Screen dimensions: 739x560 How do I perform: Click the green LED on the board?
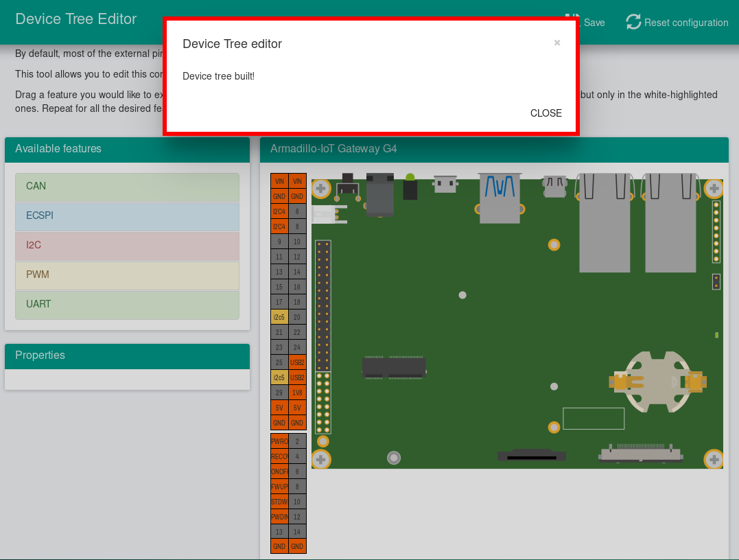point(410,178)
